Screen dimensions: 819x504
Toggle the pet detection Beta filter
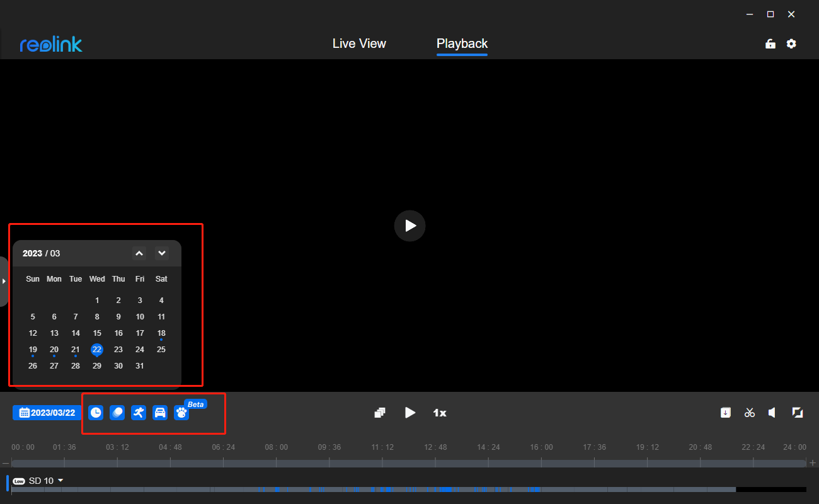pyautogui.click(x=181, y=413)
